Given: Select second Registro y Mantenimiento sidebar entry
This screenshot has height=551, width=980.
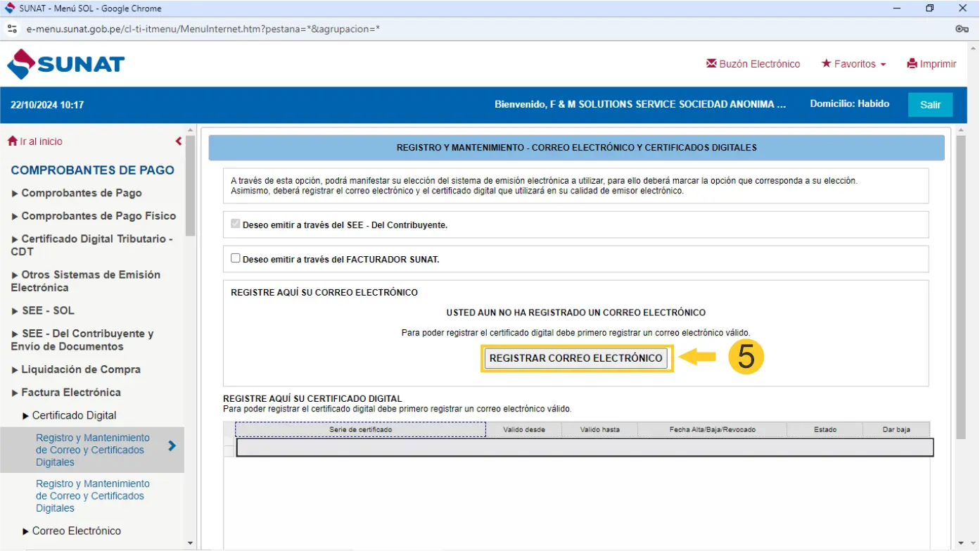Looking at the screenshot, I should [92, 495].
